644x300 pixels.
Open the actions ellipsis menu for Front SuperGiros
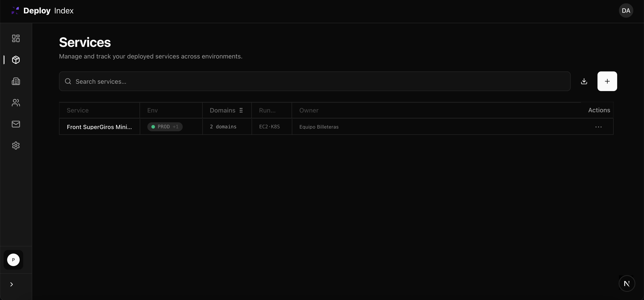[599, 127]
